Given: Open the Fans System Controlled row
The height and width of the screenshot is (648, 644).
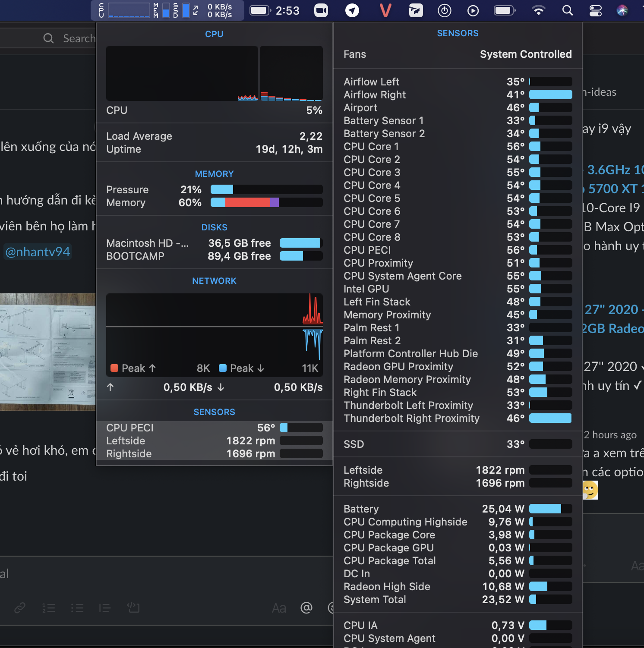Looking at the screenshot, I should [x=458, y=54].
